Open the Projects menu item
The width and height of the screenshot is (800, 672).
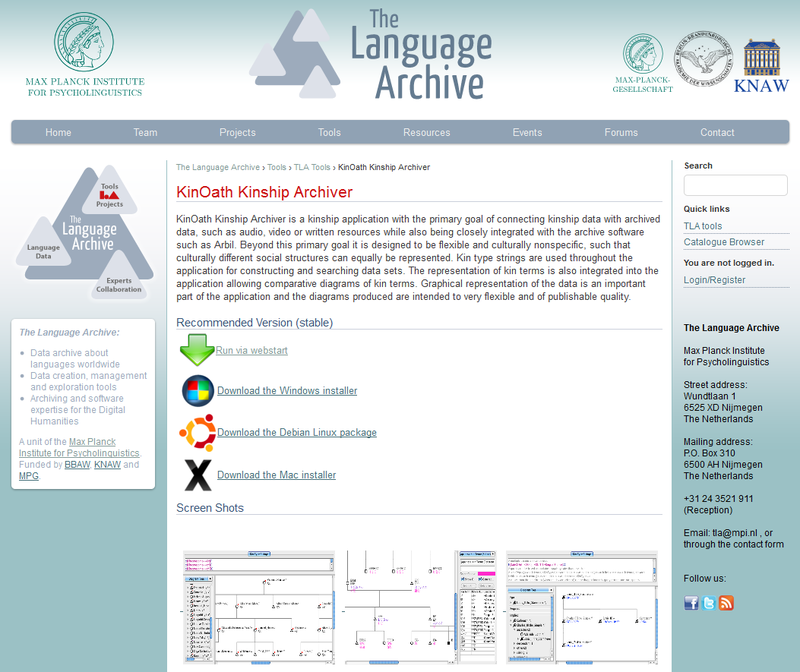click(x=237, y=132)
